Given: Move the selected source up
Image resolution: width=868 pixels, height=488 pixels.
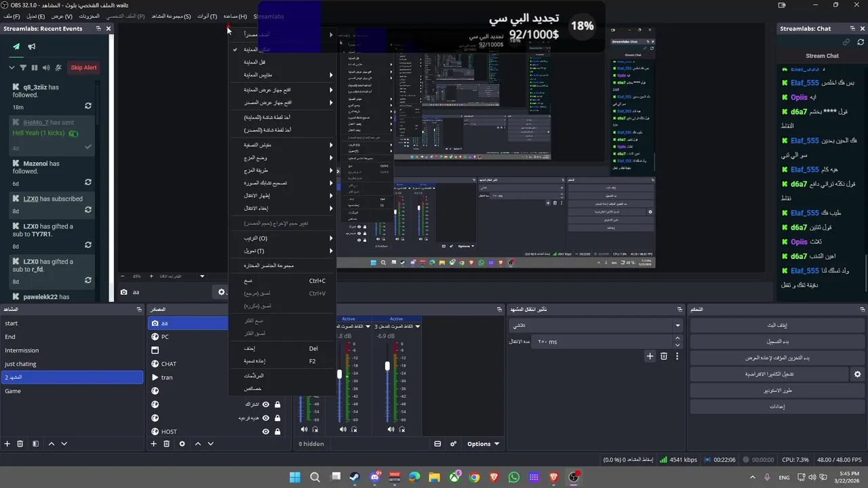Looking at the screenshot, I should click(198, 444).
